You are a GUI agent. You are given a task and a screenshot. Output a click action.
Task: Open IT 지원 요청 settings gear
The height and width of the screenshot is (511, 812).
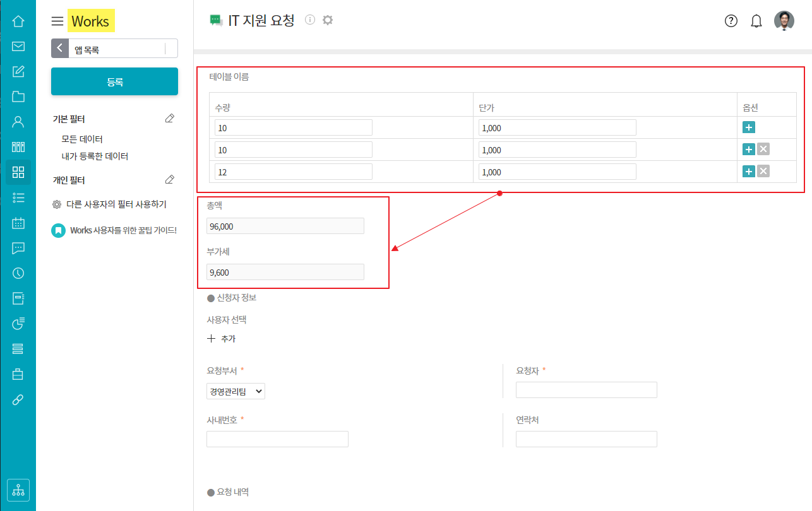[x=327, y=20]
